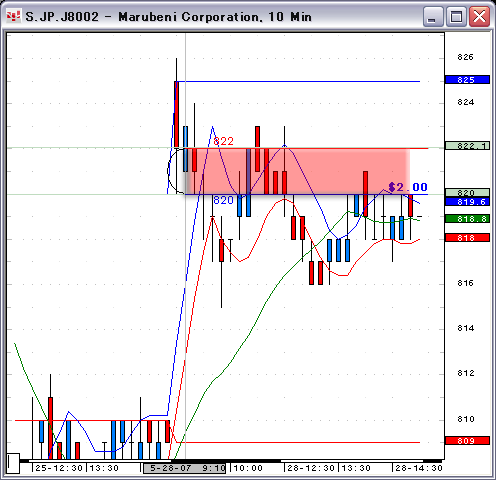Click the blue 819.6 price label
The image size is (496, 480).
click(467, 201)
